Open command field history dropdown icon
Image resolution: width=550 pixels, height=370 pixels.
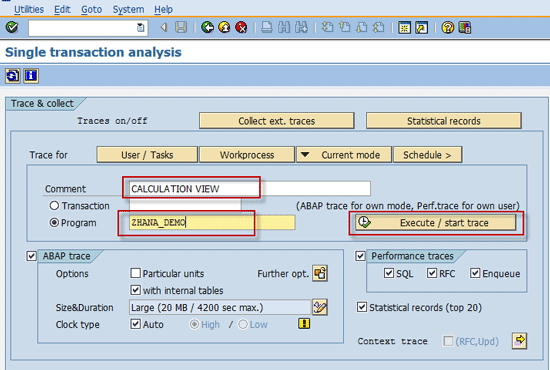click(x=140, y=27)
